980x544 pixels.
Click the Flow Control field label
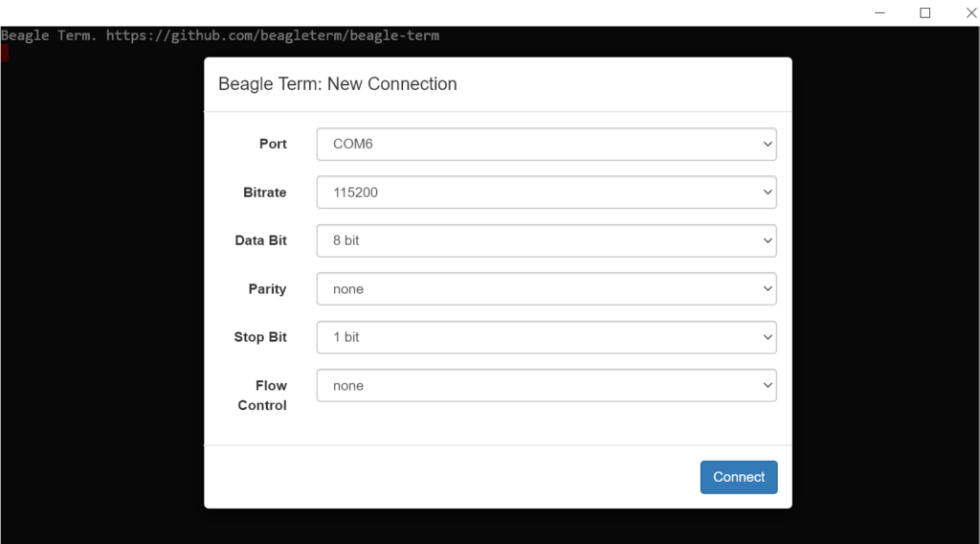pos(263,395)
